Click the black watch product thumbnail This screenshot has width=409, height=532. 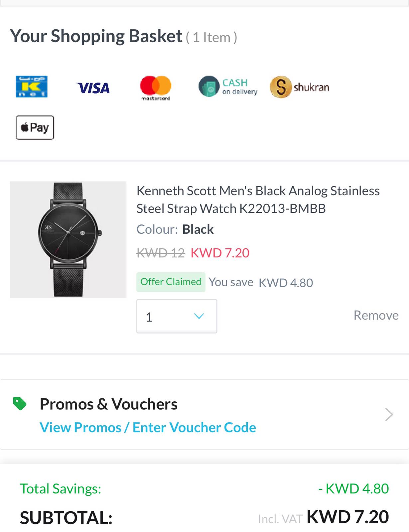(x=68, y=239)
